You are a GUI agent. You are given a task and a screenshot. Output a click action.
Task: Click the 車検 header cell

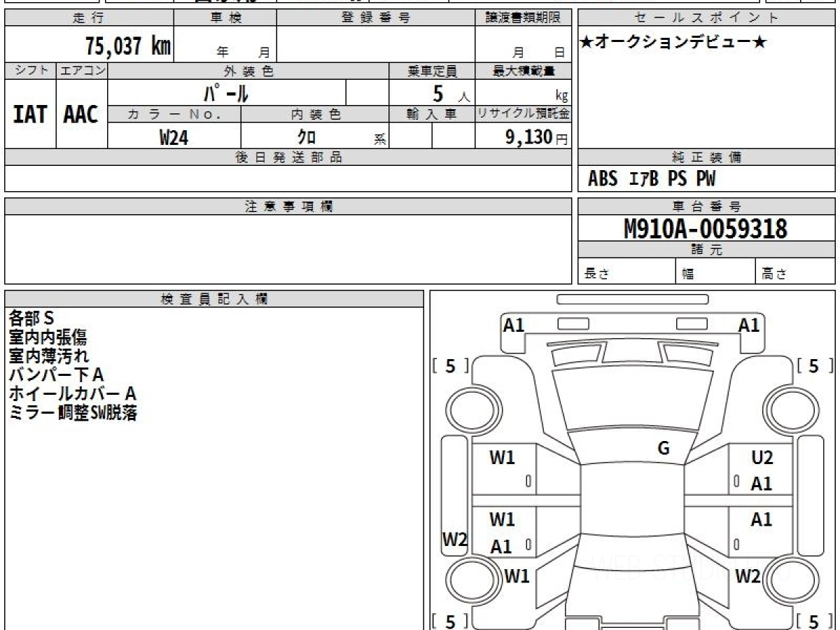point(225,18)
